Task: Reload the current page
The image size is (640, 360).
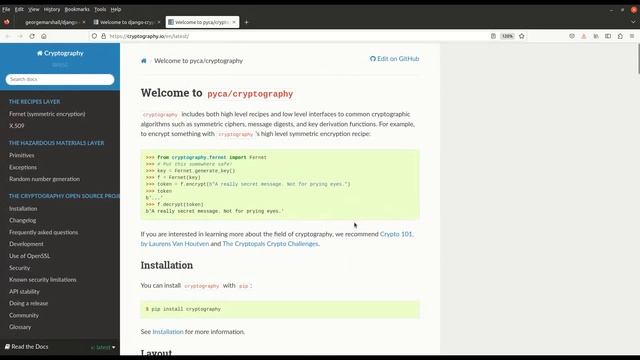Action: pos(32,36)
